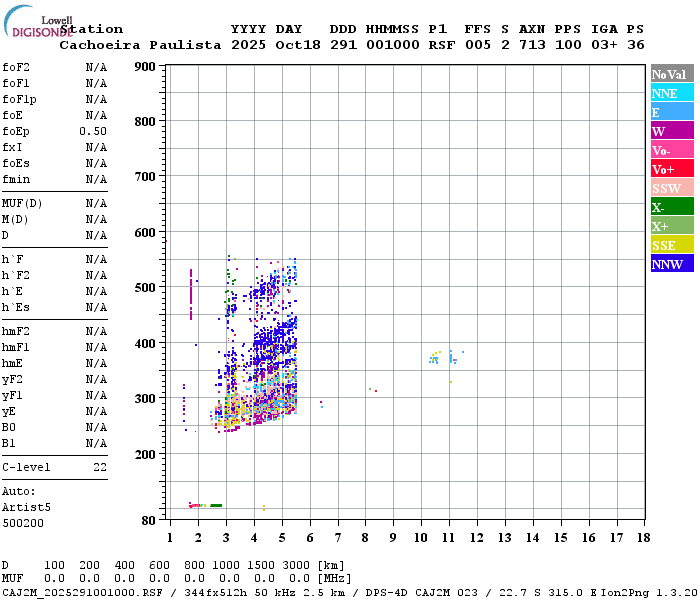Click the h`Es parameter label
This screenshot has height=600, width=700.
(16, 308)
